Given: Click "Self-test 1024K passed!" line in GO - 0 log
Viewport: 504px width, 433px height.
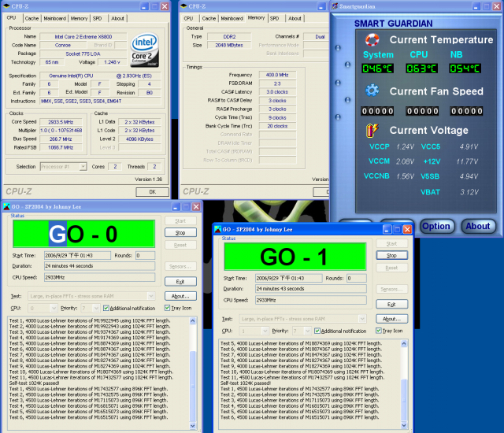Looking at the screenshot, I should click(x=34, y=383).
